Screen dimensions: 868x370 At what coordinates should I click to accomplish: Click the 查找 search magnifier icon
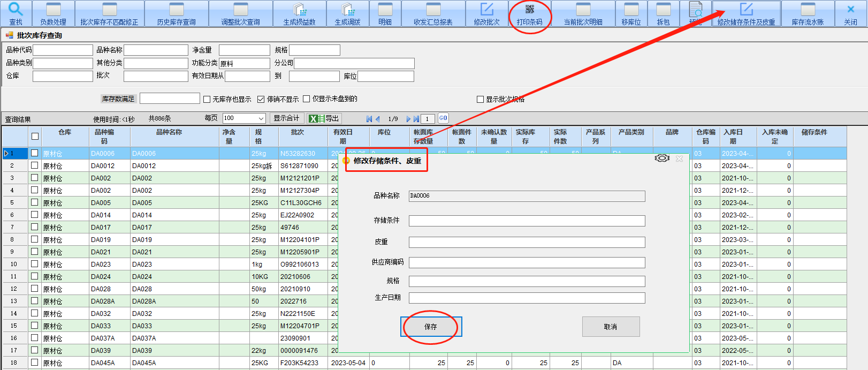pyautogui.click(x=16, y=10)
